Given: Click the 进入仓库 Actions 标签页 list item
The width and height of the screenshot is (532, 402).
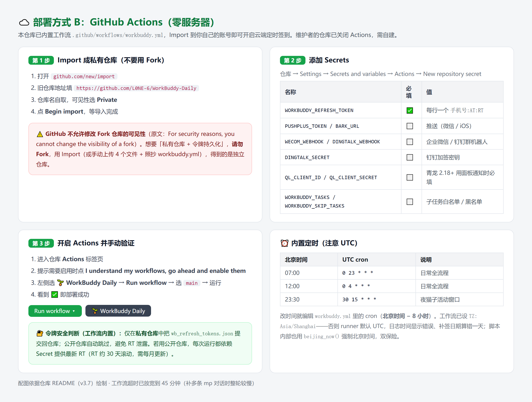Looking at the screenshot, I should tap(67, 259).
